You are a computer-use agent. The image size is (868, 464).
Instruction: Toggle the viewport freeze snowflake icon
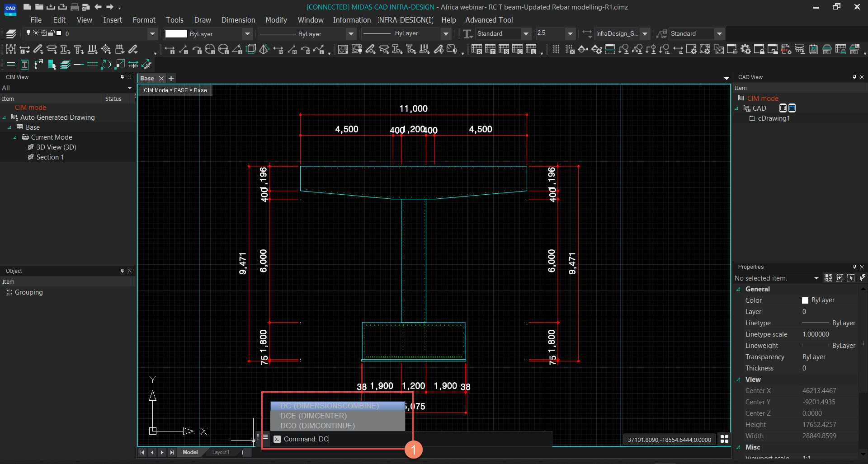pyautogui.click(x=43, y=33)
